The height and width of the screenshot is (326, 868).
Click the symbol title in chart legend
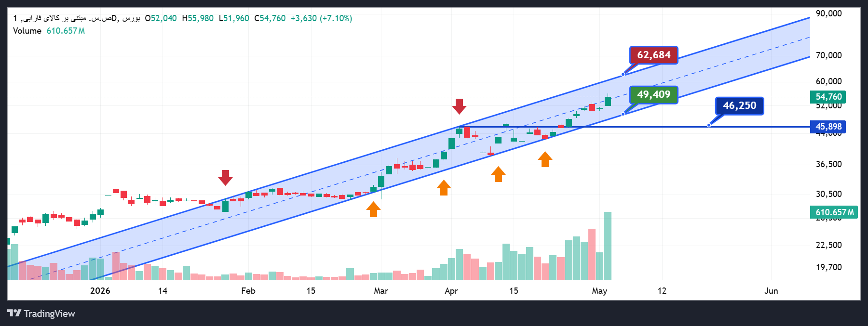coord(76,18)
